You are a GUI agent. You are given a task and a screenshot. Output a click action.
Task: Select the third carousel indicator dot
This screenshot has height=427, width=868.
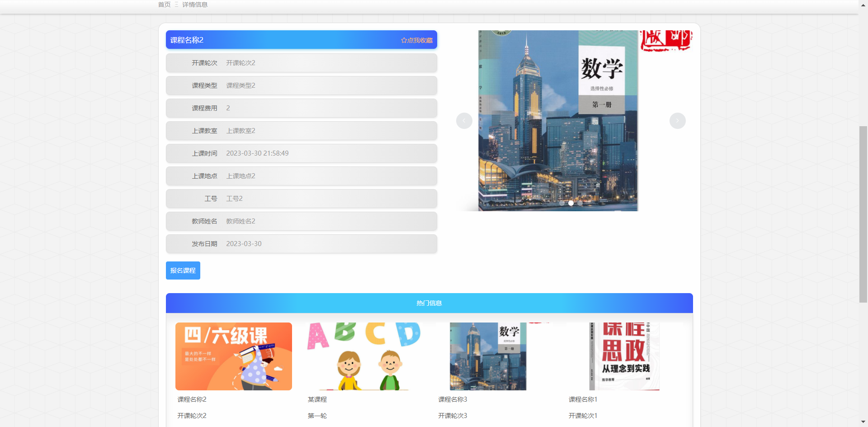click(x=580, y=204)
